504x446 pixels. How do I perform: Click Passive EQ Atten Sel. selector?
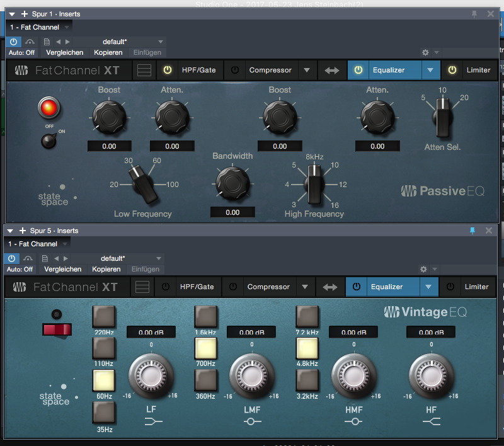pyautogui.click(x=443, y=117)
